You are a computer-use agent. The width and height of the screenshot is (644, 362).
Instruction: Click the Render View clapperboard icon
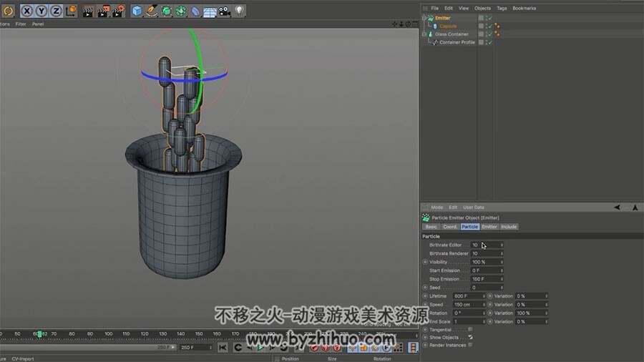87,11
